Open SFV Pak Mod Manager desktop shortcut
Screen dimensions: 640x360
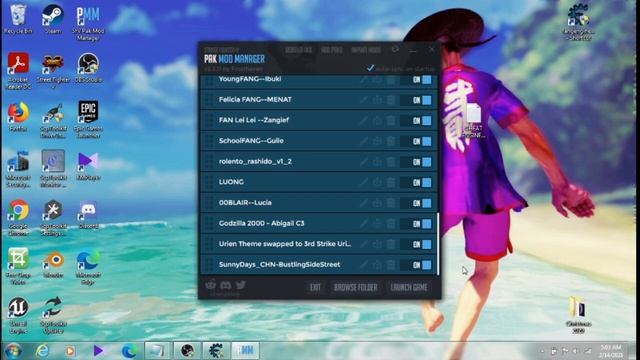coord(88,23)
